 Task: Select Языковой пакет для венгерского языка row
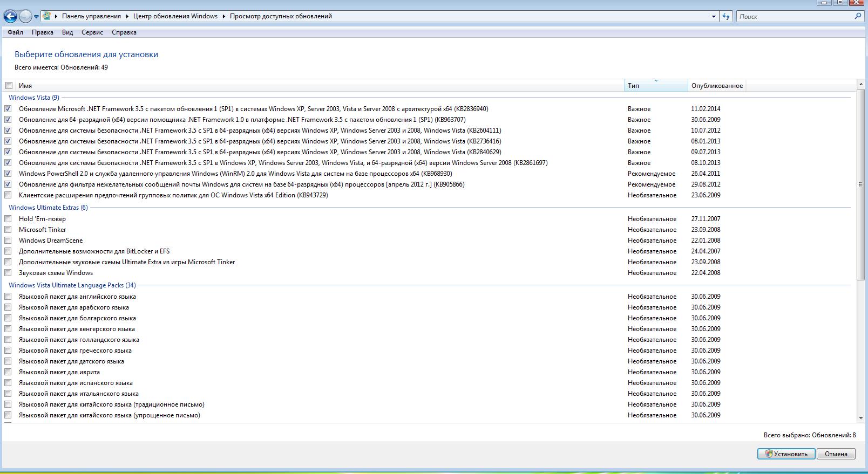point(77,329)
